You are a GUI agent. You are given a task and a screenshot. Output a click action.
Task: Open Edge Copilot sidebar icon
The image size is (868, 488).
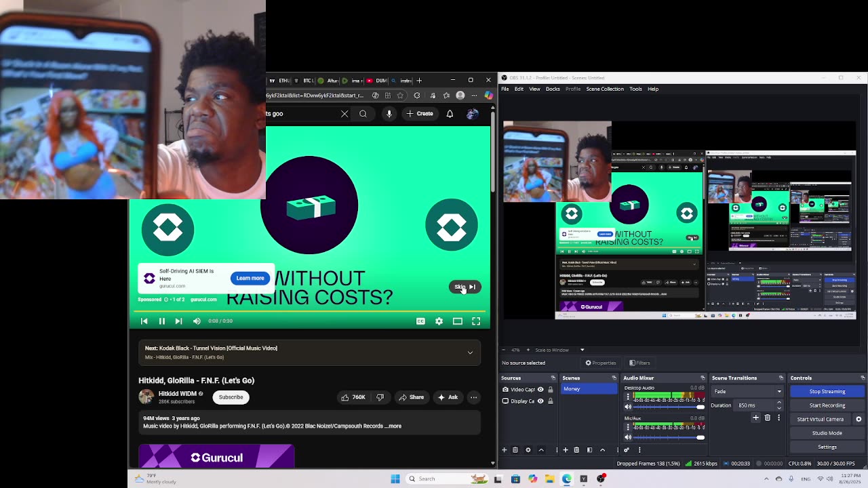coord(488,96)
